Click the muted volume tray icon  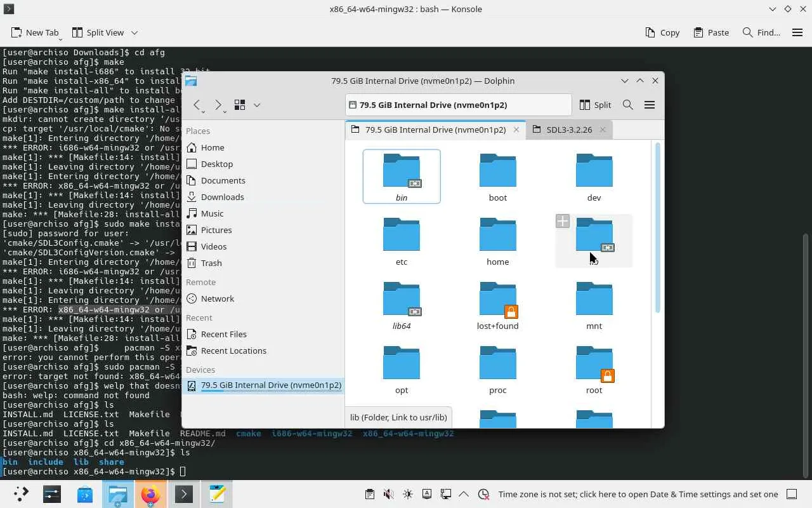point(389,494)
